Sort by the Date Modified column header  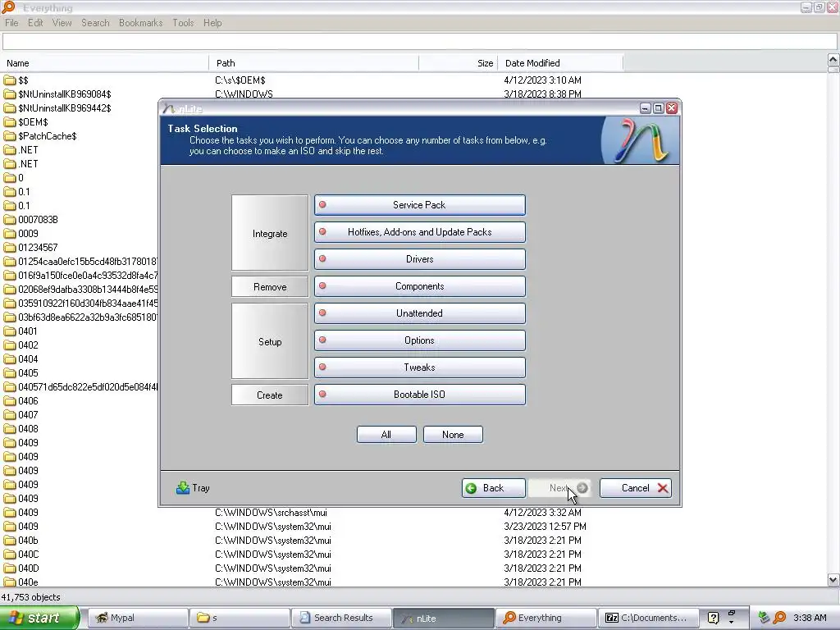click(x=561, y=63)
